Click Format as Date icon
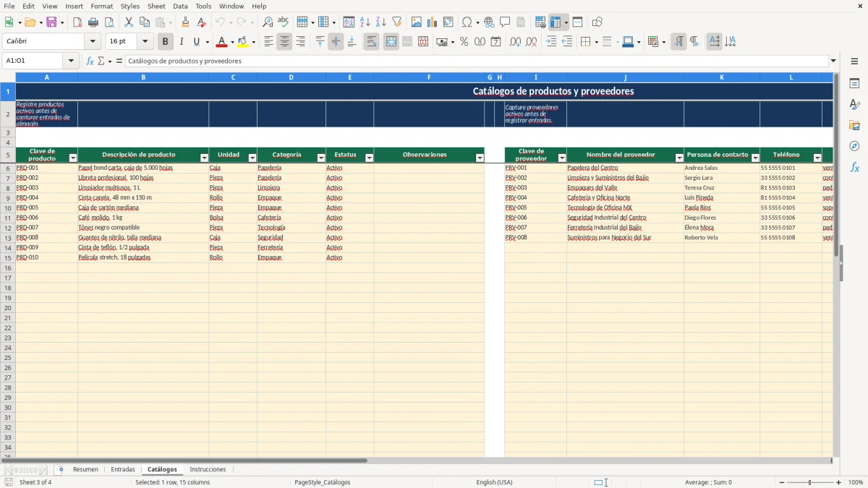This screenshot has height=488, width=868. 495,42
